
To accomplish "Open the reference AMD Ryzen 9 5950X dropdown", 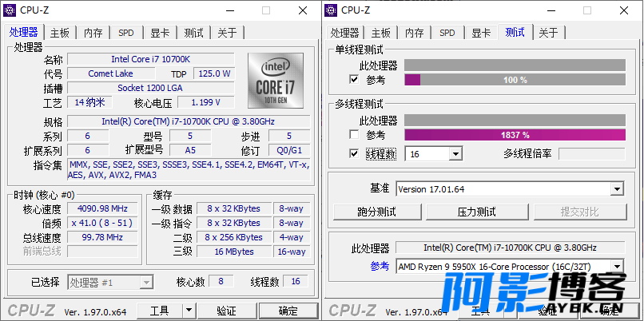I will pyautogui.click(x=617, y=267).
